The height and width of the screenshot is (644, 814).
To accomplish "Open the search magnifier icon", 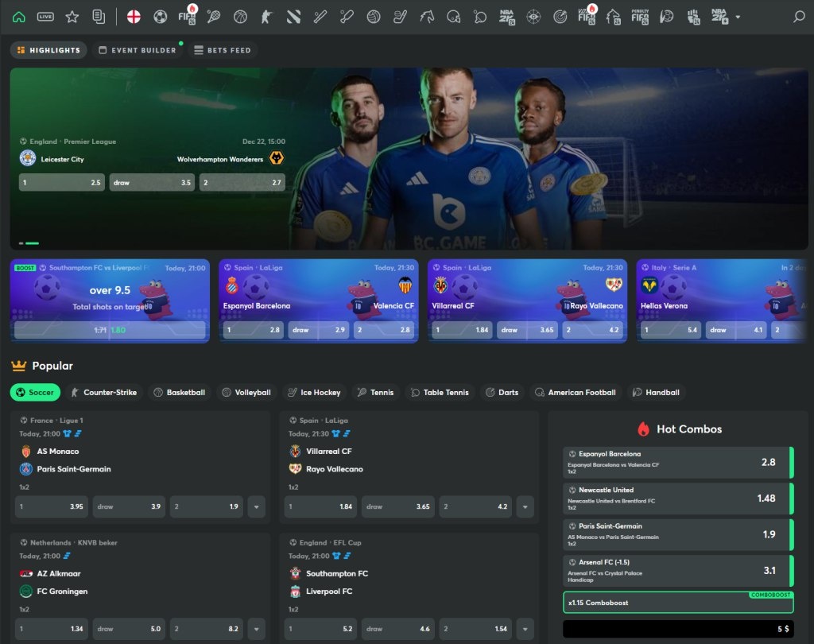I will point(799,17).
